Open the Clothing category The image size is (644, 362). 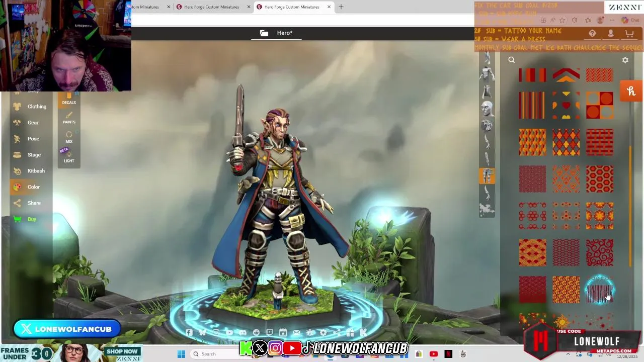(31, 107)
